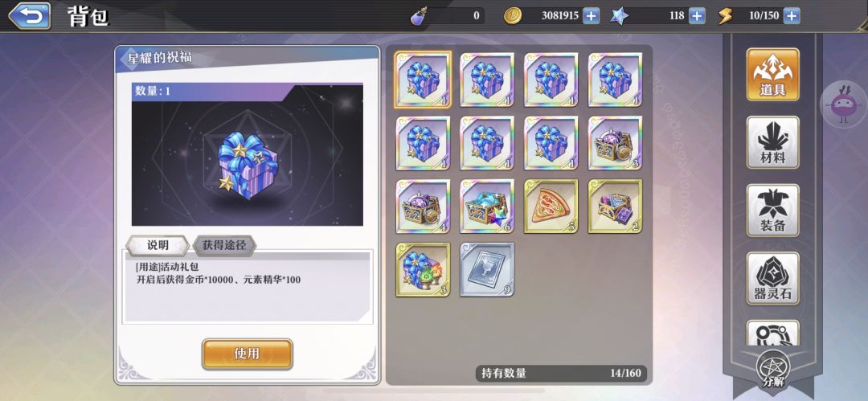This screenshot has width=868, height=401.
Task: Open the 器灵石 category
Action: (x=772, y=279)
